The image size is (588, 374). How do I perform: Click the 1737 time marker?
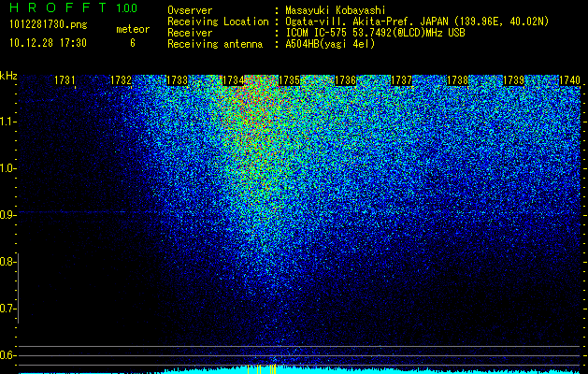click(x=401, y=80)
